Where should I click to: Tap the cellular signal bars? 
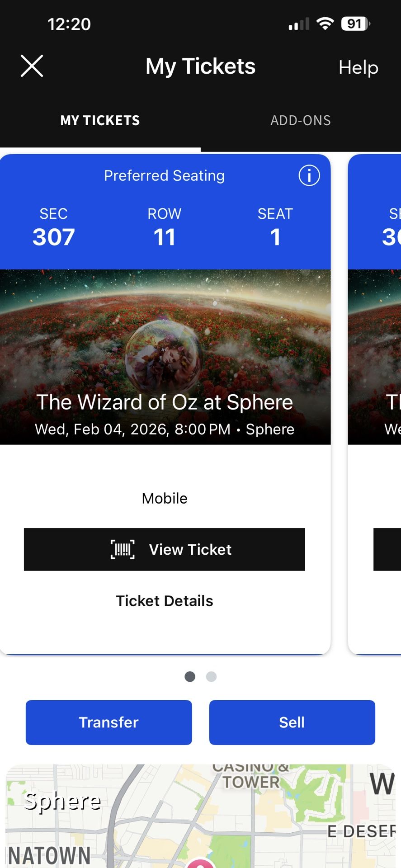[299, 24]
